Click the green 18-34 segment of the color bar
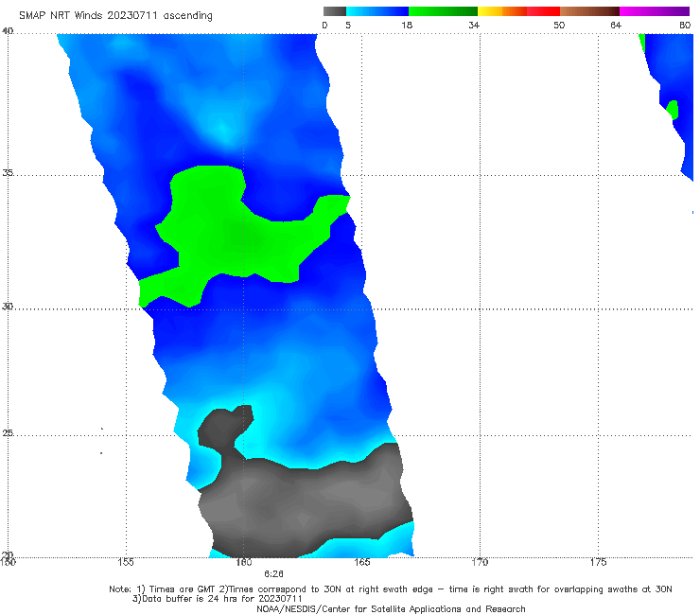Viewport: 700px width, 615px height. (x=443, y=11)
